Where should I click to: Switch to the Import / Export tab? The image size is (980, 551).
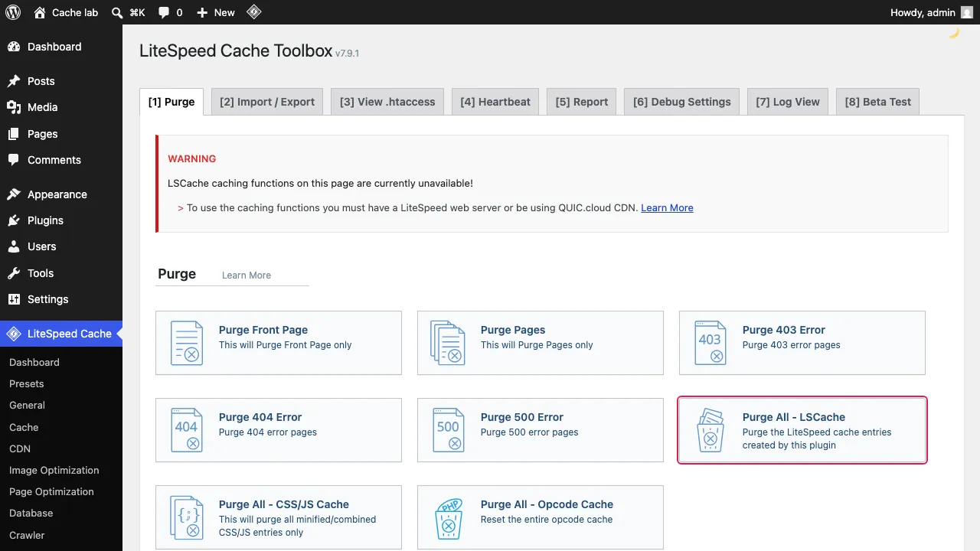point(267,102)
